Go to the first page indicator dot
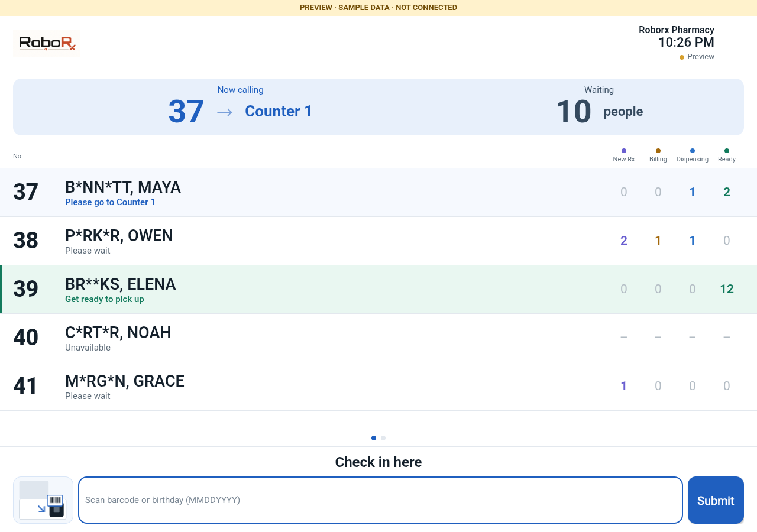Screen dimensions: 757x532 (374, 438)
